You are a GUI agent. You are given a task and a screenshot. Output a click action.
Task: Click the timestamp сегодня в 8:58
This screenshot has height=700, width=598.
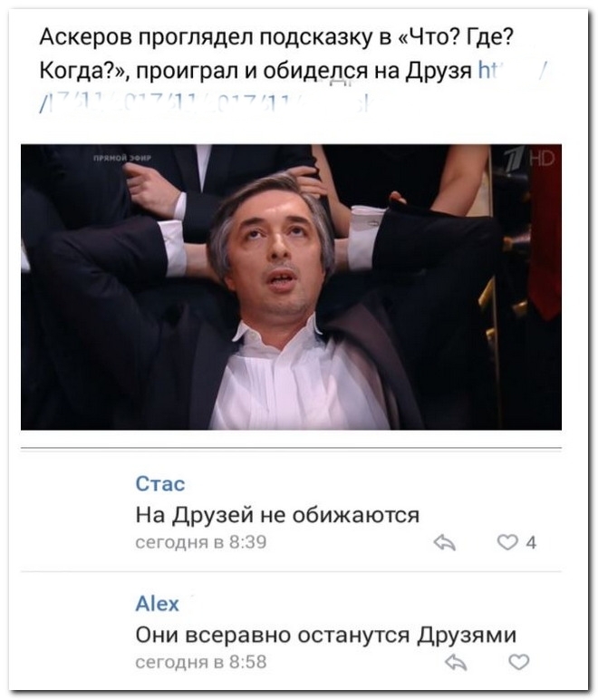(x=200, y=661)
